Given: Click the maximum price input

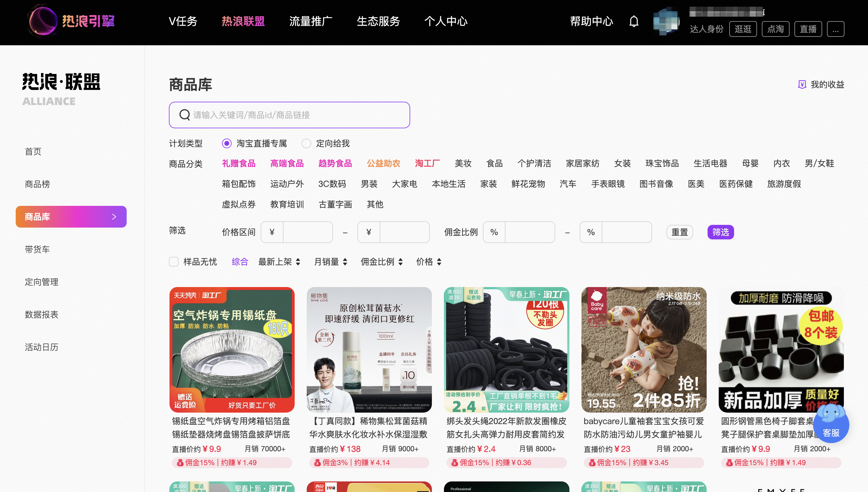Looking at the screenshot, I should [404, 232].
